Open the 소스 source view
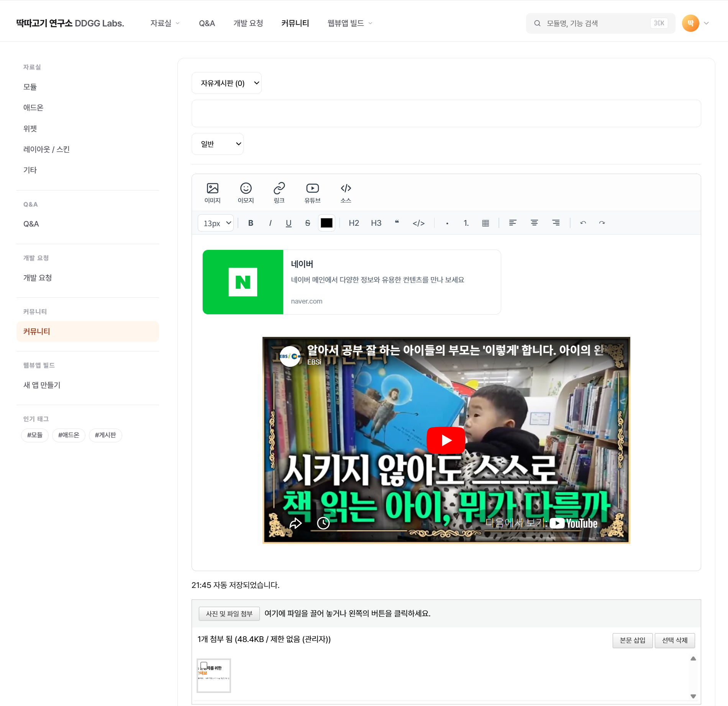The image size is (728, 706). (346, 193)
